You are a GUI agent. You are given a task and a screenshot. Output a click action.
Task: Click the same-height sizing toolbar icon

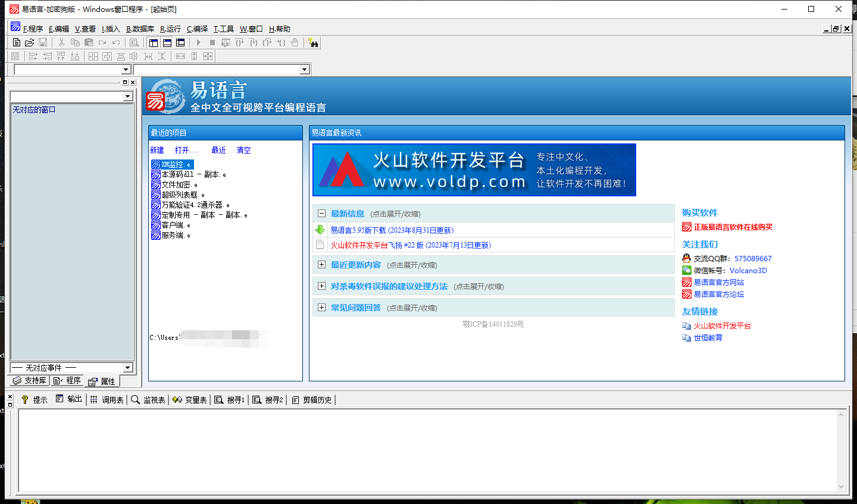click(x=194, y=57)
